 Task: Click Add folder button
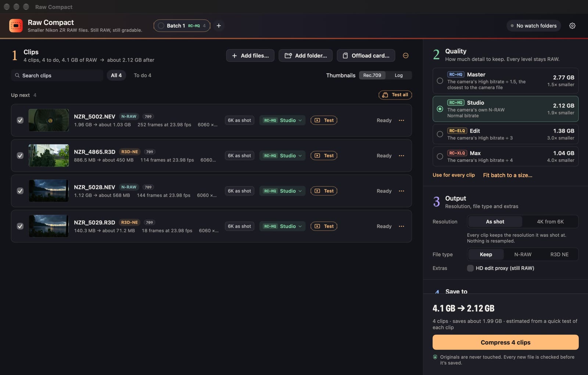305,56
